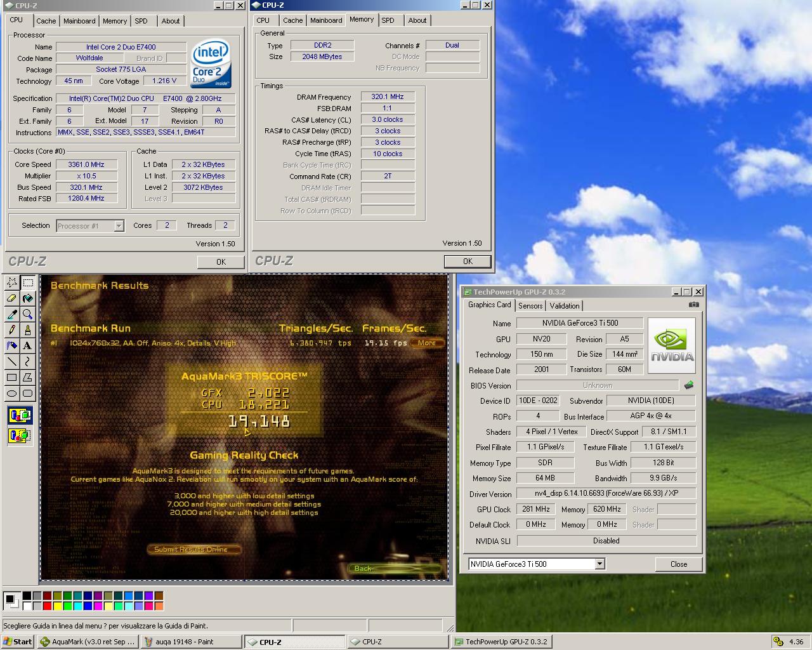The width and height of the screenshot is (812, 650).
Task: Switch to the About tab in Memory window
Action: tap(417, 20)
